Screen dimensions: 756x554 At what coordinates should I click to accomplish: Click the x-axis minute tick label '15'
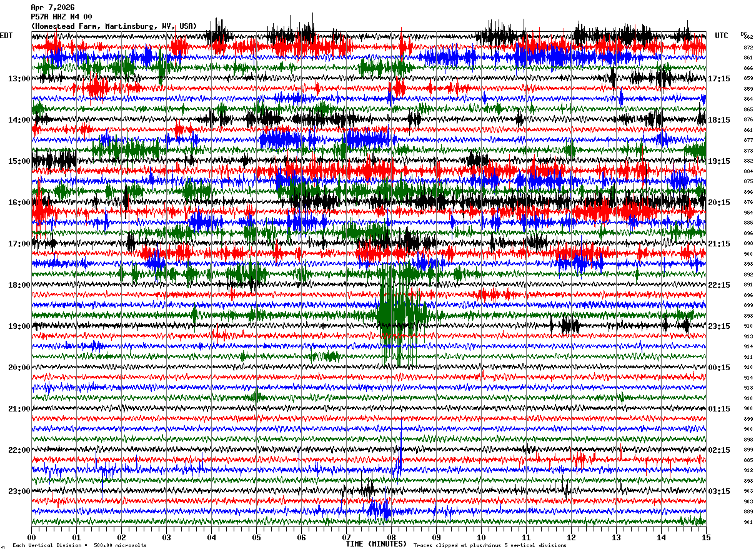pyautogui.click(x=706, y=536)
